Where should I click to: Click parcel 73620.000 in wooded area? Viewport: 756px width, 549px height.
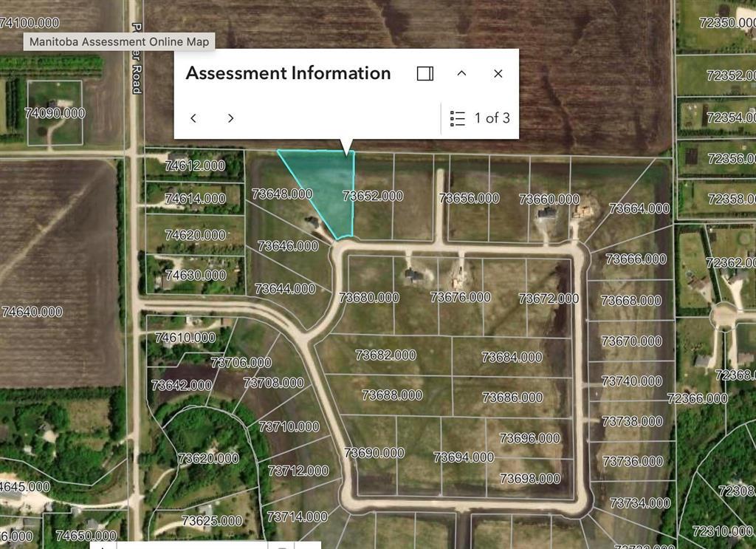(209, 459)
